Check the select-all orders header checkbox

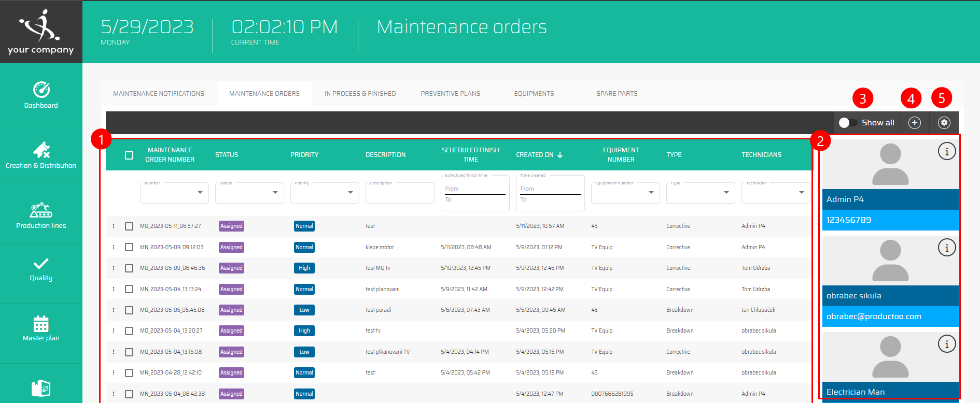pyautogui.click(x=129, y=155)
